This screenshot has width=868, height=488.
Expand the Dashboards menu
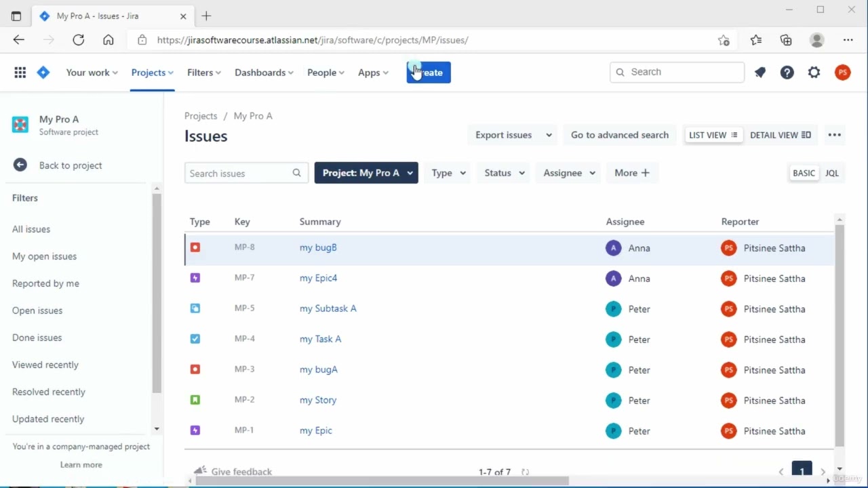[264, 73]
